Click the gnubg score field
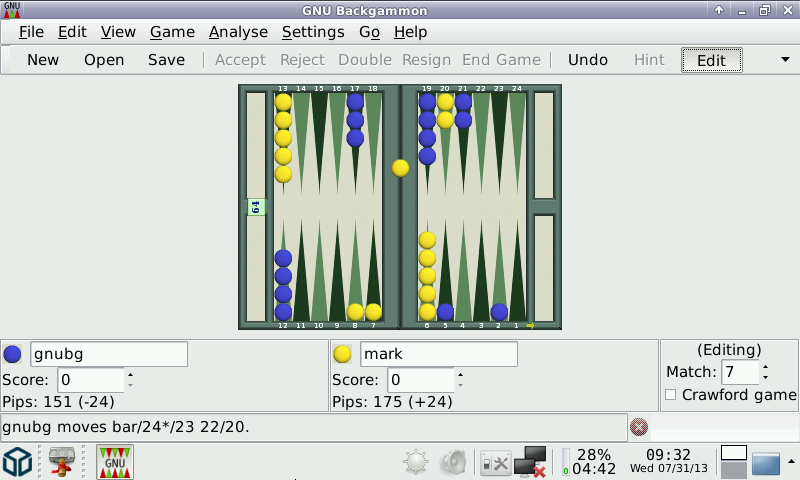 (x=91, y=380)
